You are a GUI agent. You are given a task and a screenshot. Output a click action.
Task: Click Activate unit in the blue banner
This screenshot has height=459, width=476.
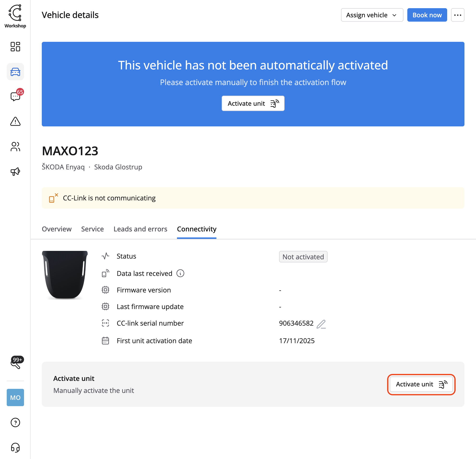(x=253, y=104)
